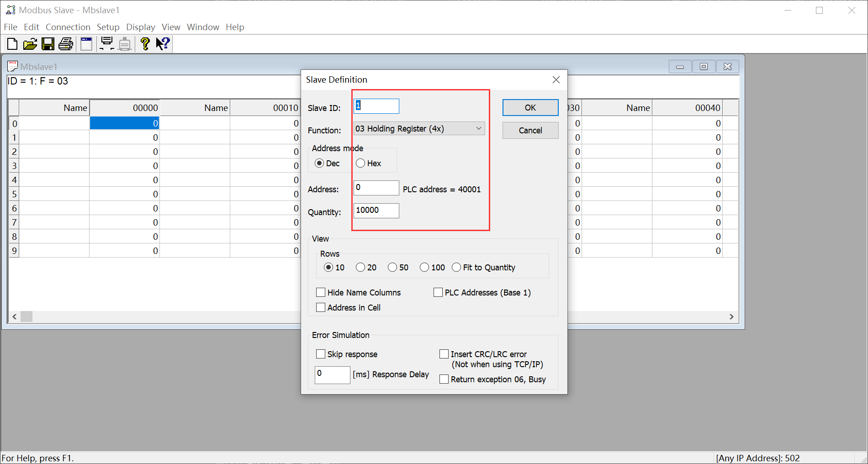Click Cancel in Slave Definition dialog
Viewport: 868px width, 464px height.
pos(530,131)
